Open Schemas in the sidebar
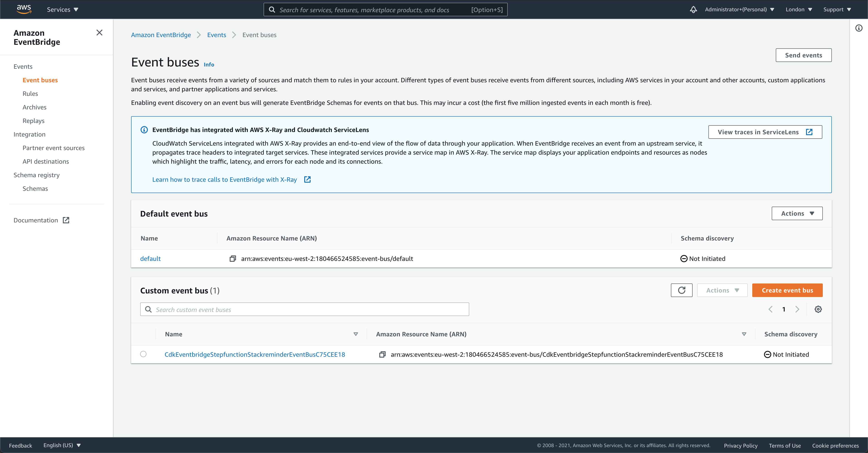The width and height of the screenshot is (868, 453). pos(35,189)
